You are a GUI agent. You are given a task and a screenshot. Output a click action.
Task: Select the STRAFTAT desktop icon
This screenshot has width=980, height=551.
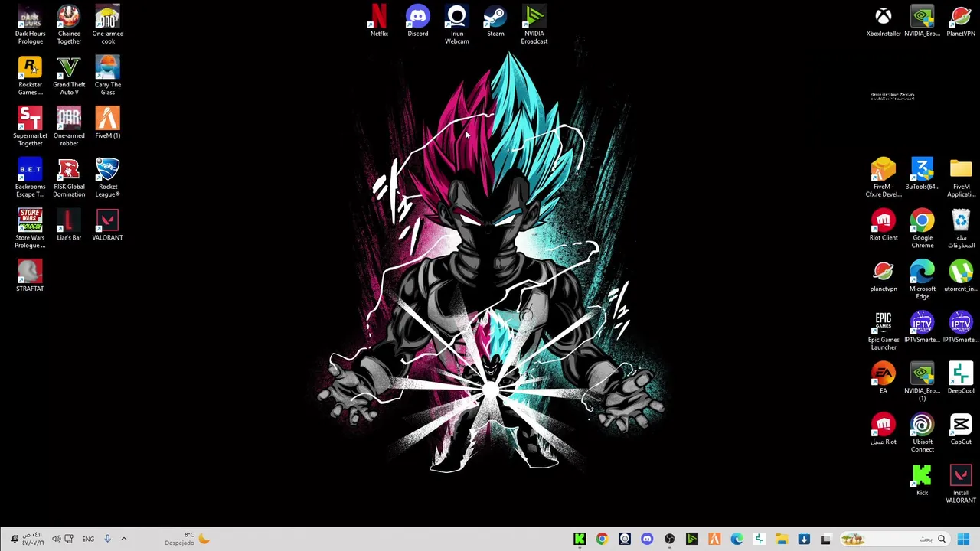pyautogui.click(x=30, y=276)
